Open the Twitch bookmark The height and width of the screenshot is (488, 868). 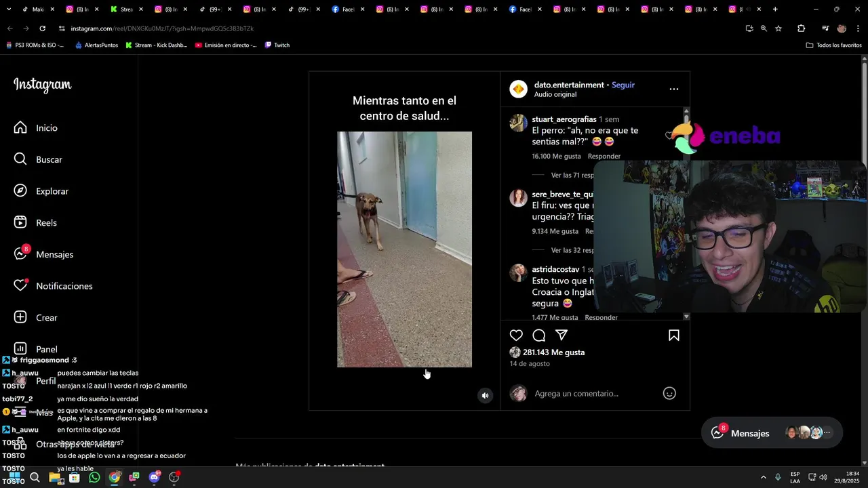point(277,45)
